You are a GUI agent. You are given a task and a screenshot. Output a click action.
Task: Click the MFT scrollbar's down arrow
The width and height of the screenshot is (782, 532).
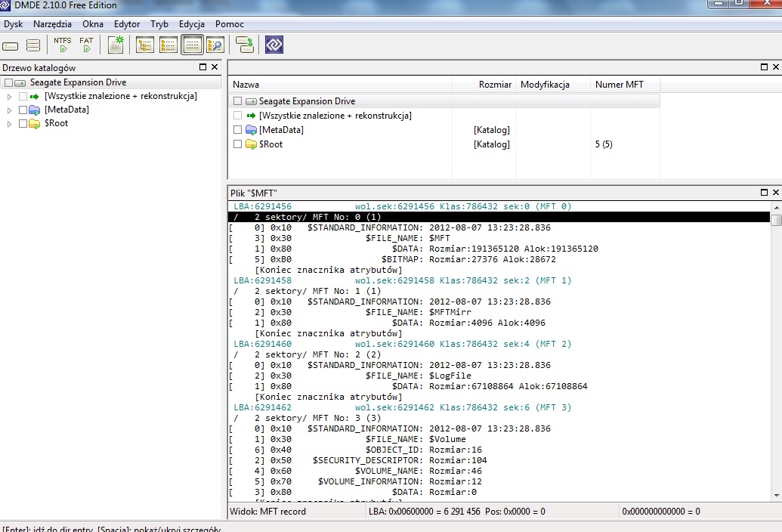point(776,495)
